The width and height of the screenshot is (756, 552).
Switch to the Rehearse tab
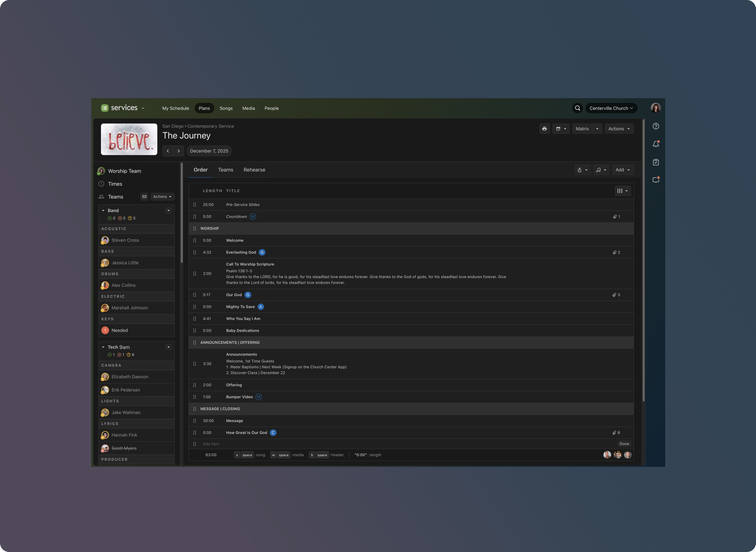coord(254,170)
